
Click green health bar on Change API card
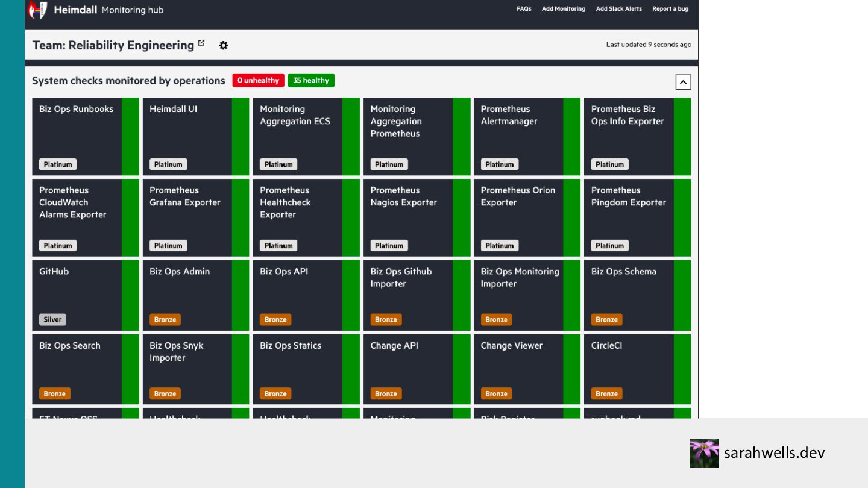461,369
